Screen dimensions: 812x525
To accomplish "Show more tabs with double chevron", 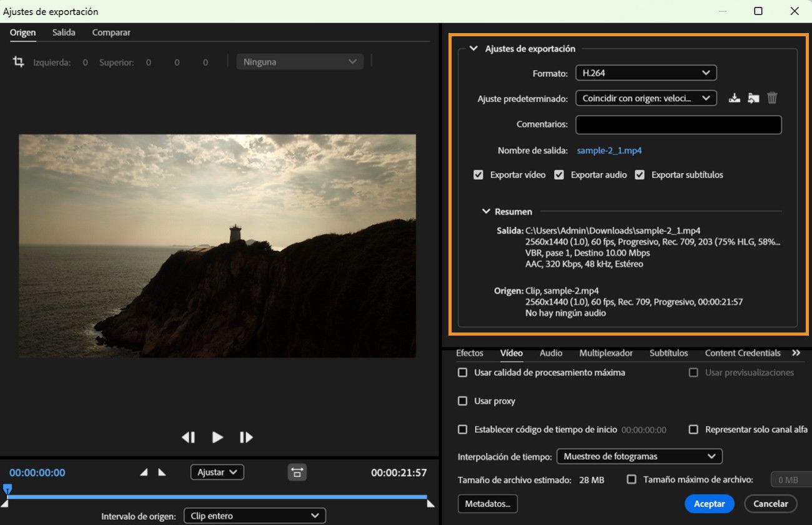I will pyautogui.click(x=796, y=353).
